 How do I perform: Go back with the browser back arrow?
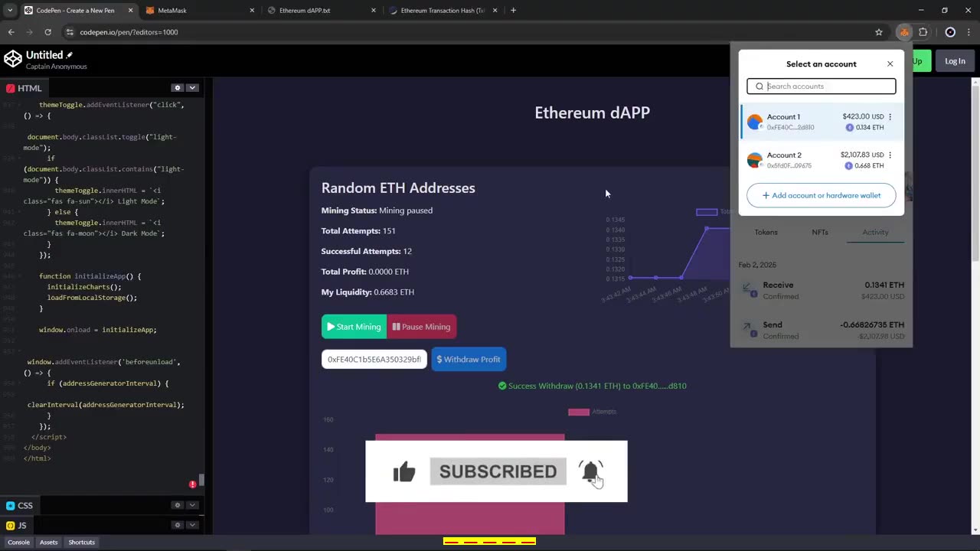point(11,32)
